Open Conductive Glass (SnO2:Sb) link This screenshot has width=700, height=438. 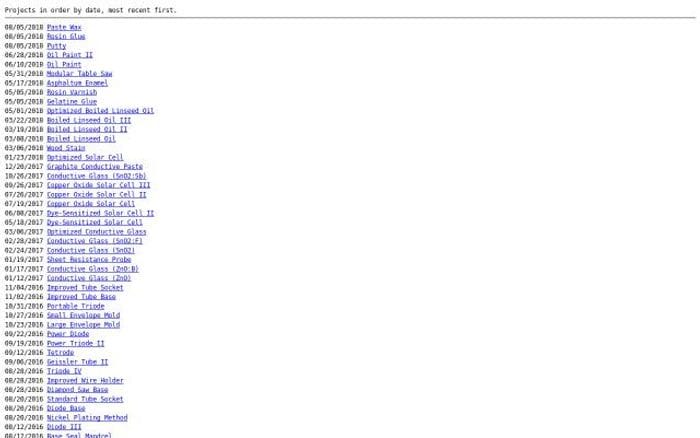96,176
